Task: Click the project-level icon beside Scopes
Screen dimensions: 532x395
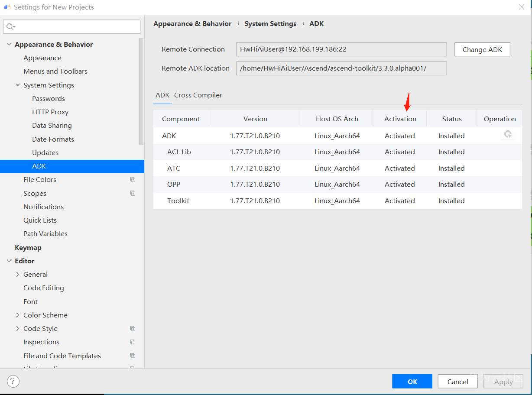Action: click(x=133, y=193)
